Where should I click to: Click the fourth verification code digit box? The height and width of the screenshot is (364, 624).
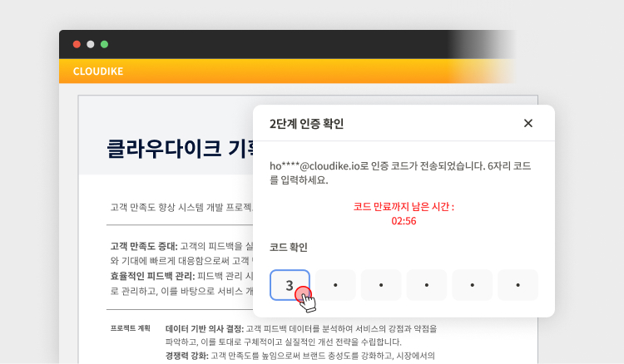(x=427, y=285)
